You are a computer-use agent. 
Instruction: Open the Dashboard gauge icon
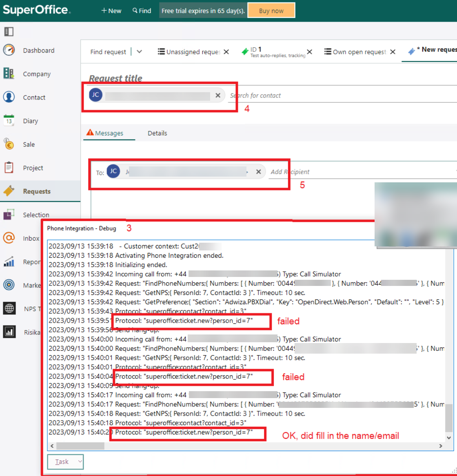(x=9, y=50)
